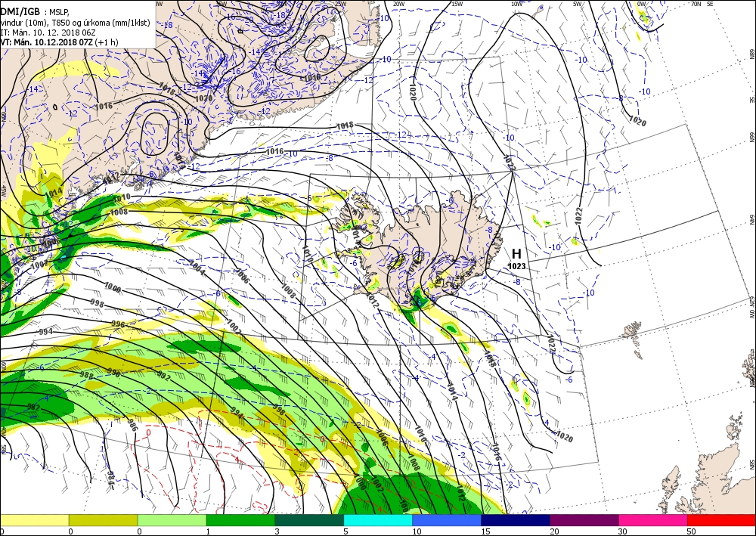Click the navy blue legend swatch
Viewport: 756px width, 536px height.
(516, 520)
